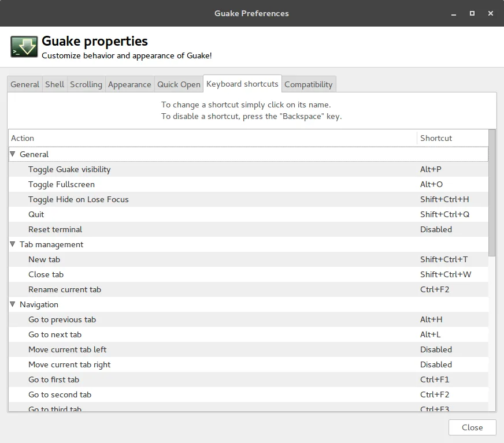
Task: Click the vertical scrollbar thumb
Action: tap(492, 193)
